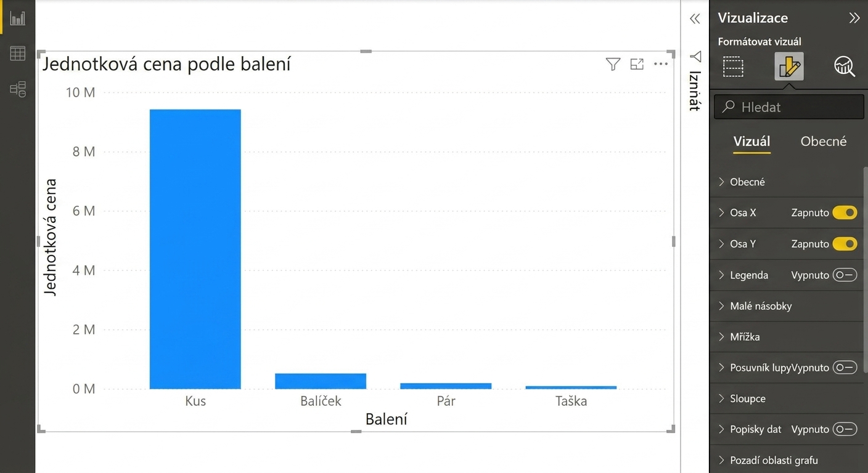Turn off the Osa X toggle
868x473 pixels.
tap(845, 212)
